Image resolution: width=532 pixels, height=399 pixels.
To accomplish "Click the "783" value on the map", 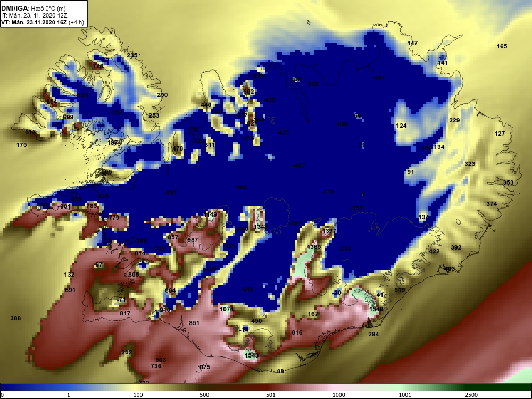I will (92, 206).
